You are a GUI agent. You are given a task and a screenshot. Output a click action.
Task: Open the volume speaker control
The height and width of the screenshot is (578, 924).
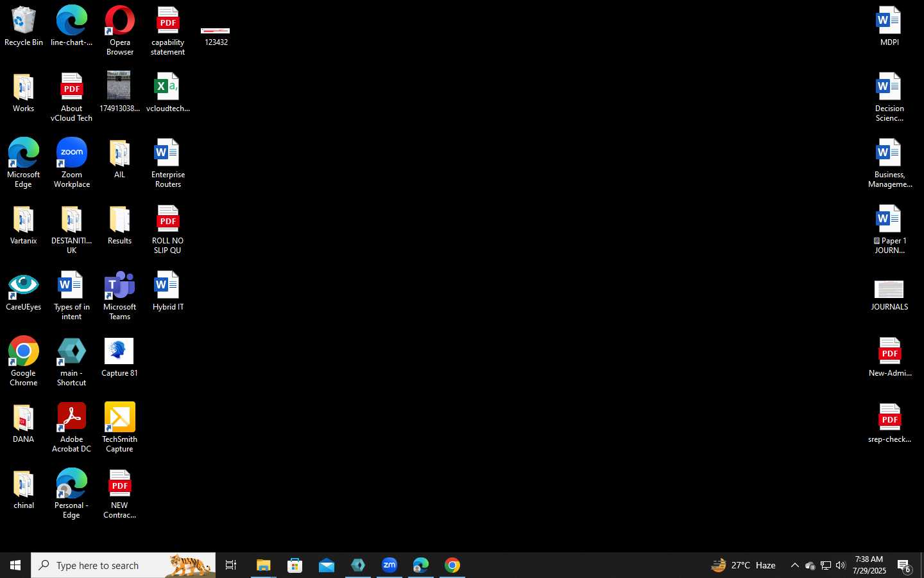(x=841, y=565)
